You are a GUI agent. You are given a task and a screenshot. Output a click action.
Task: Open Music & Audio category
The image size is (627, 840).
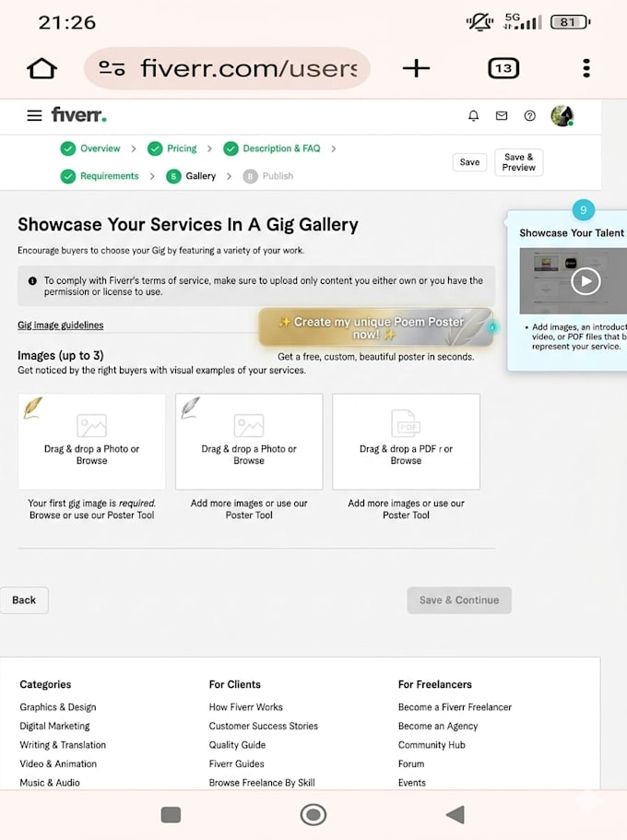[49, 783]
